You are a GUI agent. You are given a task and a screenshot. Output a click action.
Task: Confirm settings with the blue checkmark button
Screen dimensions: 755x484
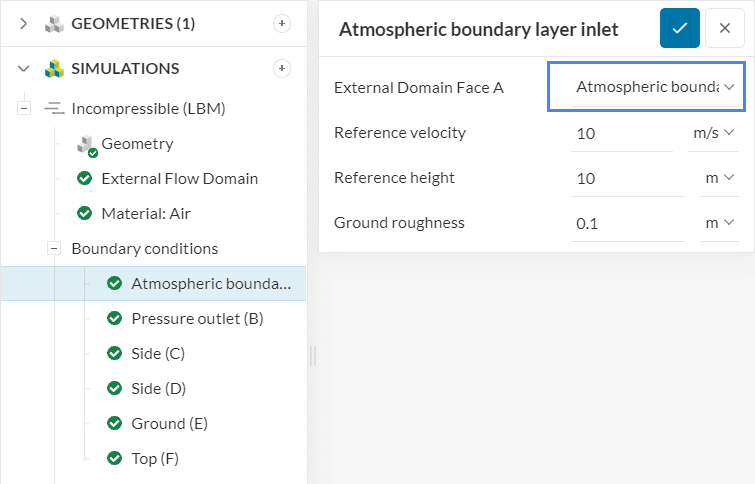(x=679, y=29)
